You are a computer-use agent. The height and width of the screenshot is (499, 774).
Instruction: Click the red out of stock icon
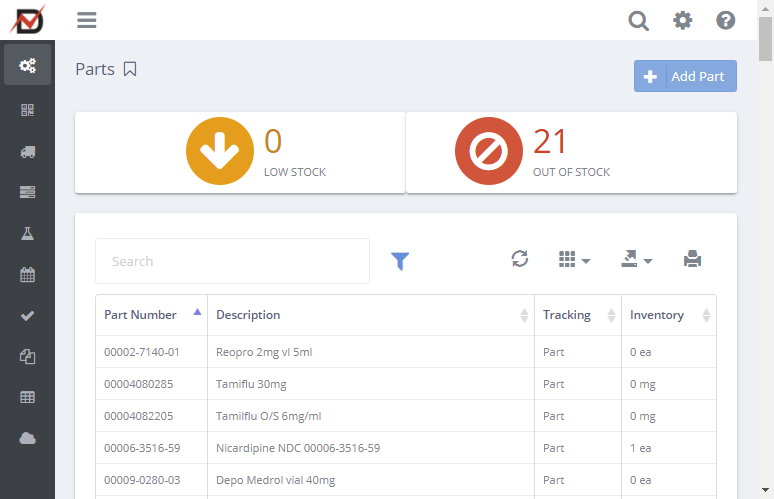[489, 151]
